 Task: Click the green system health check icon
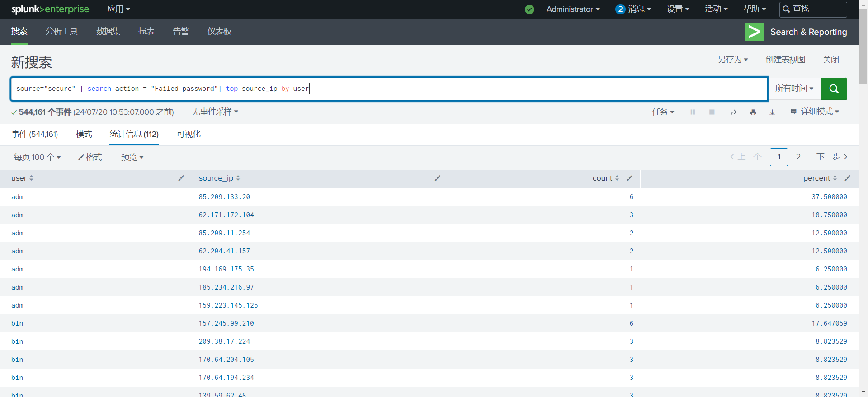pyautogui.click(x=529, y=9)
